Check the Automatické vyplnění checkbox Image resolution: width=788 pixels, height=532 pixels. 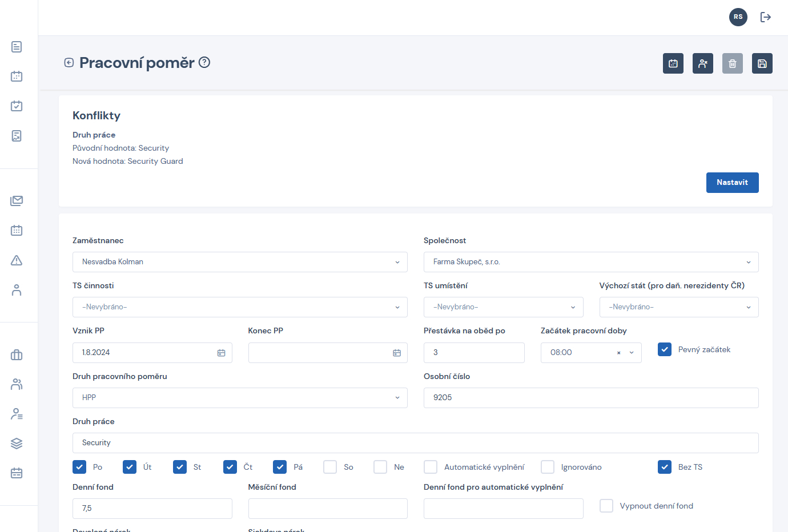(x=431, y=467)
